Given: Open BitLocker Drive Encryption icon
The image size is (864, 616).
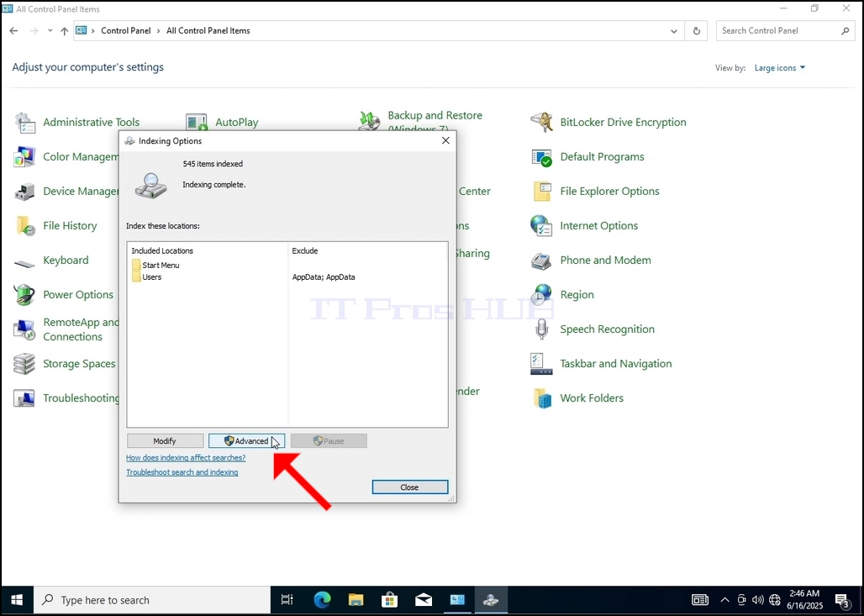Looking at the screenshot, I should click(541, 123).
